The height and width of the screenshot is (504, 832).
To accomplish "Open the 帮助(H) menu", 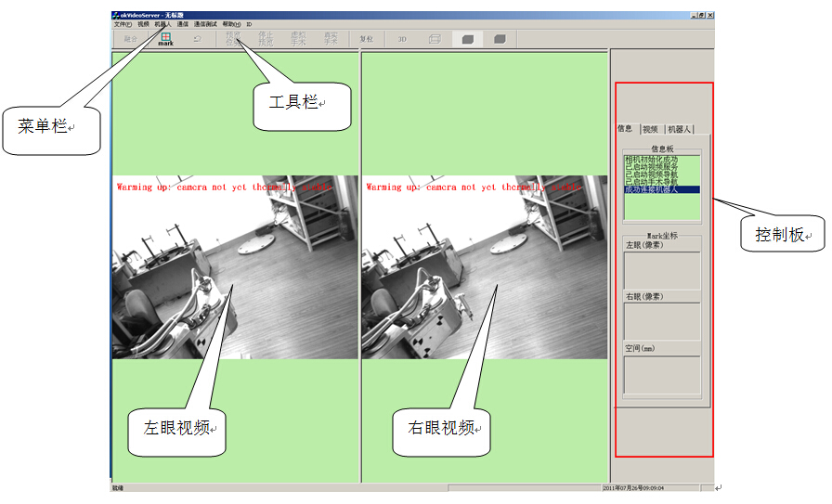I will [231, 24].
